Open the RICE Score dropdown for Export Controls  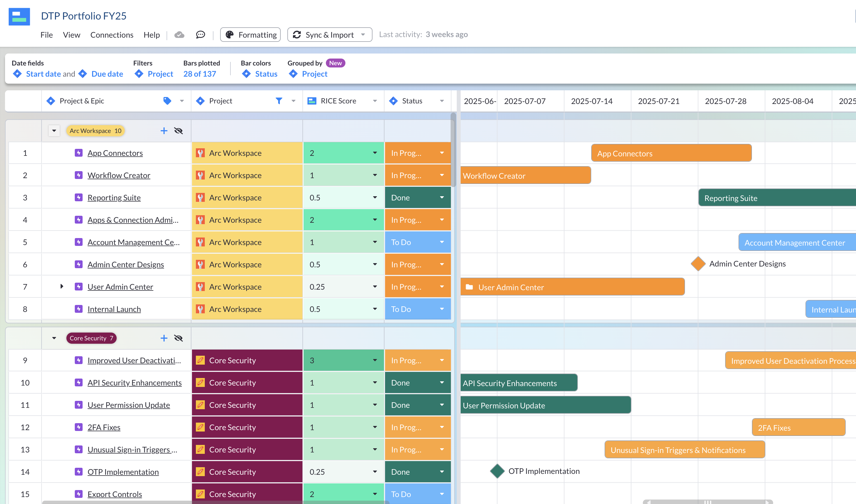tap(375, 493)
